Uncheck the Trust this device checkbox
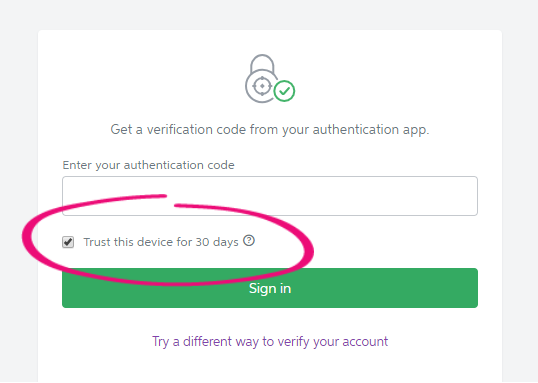The height and width of the screenshot is (383, 538). 68,242
